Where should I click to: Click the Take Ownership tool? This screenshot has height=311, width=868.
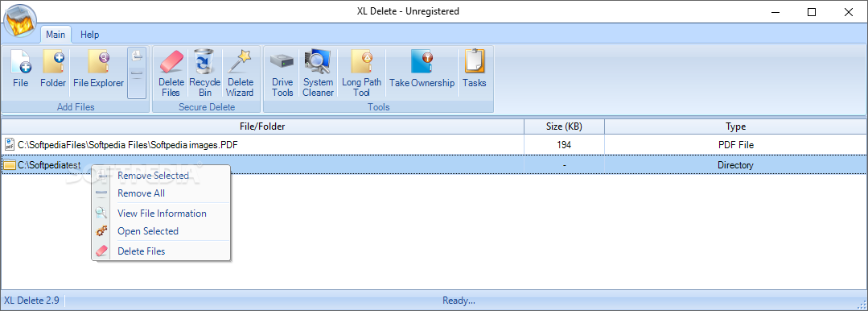click(x=422, y=69)
